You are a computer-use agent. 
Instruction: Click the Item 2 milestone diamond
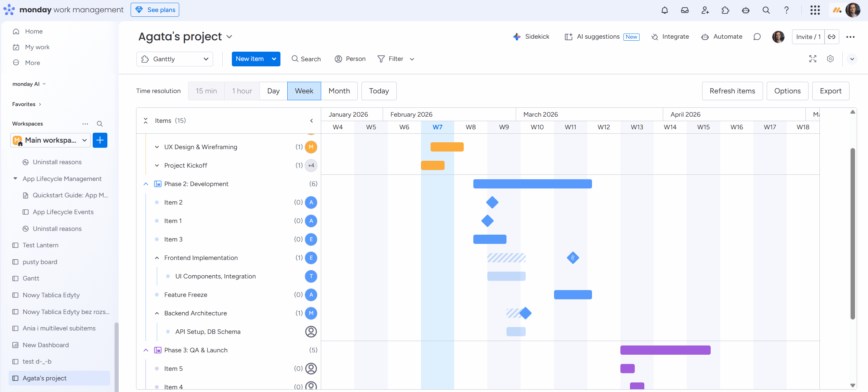492,202
